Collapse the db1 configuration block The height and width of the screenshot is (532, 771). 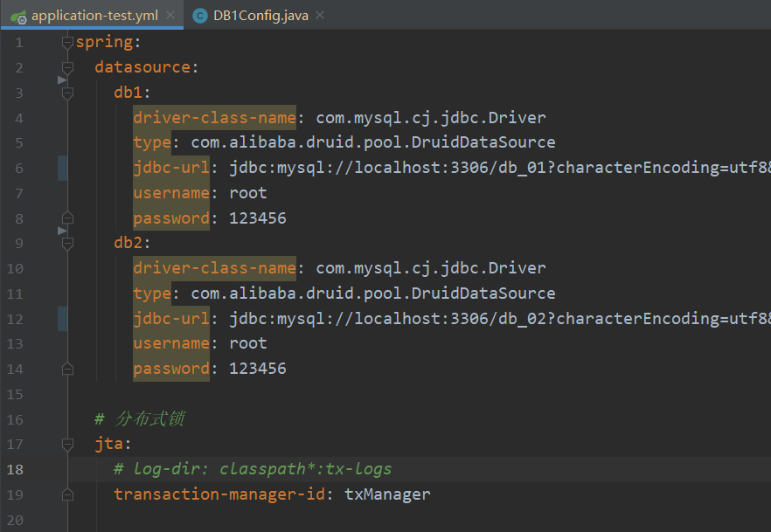pyautogui.click(x=67, y=92)
